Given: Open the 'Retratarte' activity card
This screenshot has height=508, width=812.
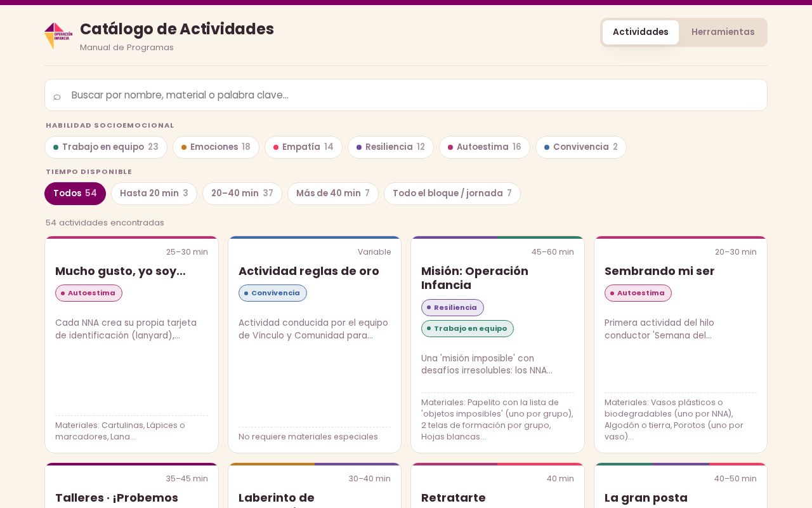Looking at the screenshot, I should coord(497,486).
